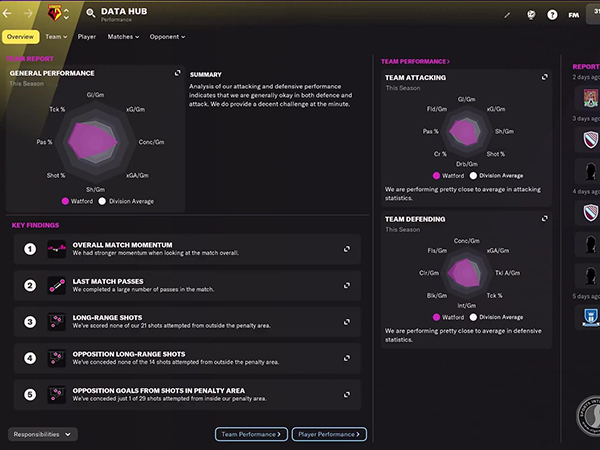Click the Team Defending radar chart
This screenshot has height=450, width=600.
(x=465, y=273)
